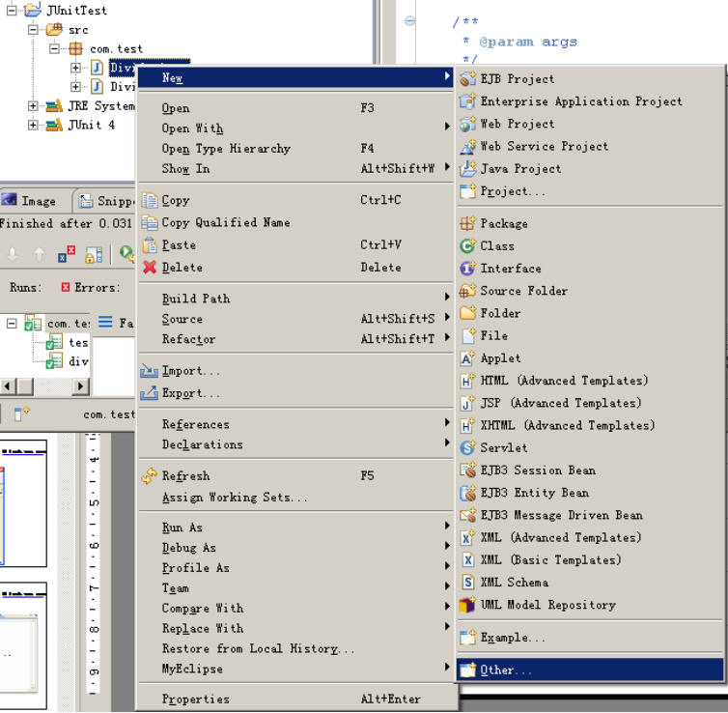Click JUnit rerun test icon
The width and height of the screenshot is (728, 713).
126,254
